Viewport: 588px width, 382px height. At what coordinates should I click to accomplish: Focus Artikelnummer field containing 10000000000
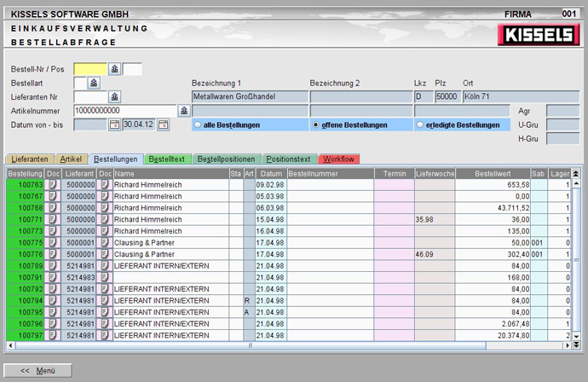(125, 111)
